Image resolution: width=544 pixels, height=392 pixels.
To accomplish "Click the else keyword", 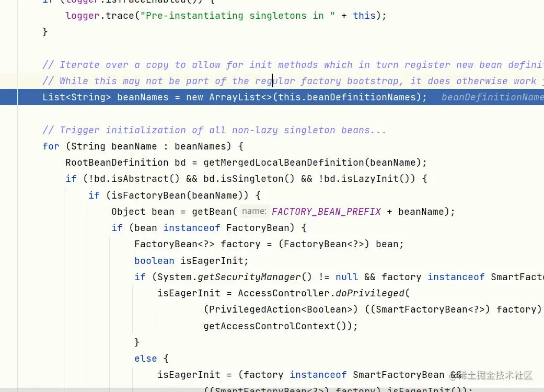I will [x=146, y=359].
